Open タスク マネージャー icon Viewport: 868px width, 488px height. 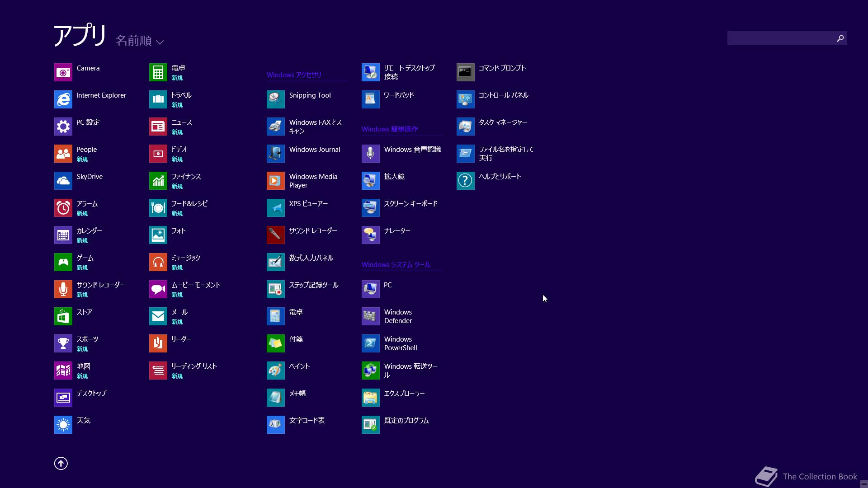[466, 127]
